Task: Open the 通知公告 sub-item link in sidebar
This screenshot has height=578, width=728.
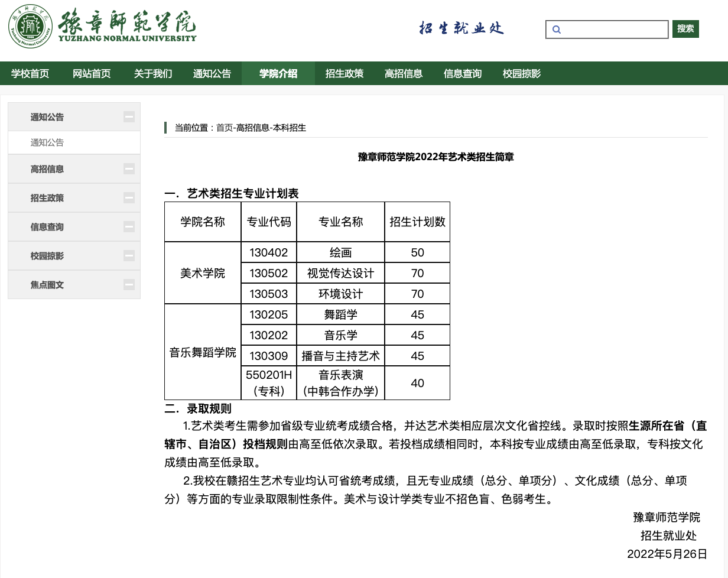Action: 47,142
